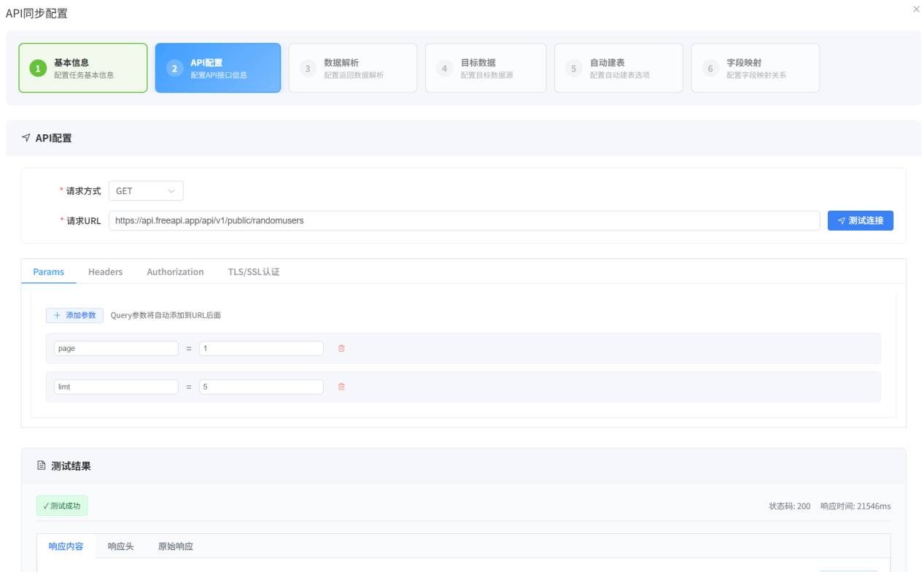This screenshot has height=572, width=924.
Task: Click step 6 number circle
Action: [710, 69]
